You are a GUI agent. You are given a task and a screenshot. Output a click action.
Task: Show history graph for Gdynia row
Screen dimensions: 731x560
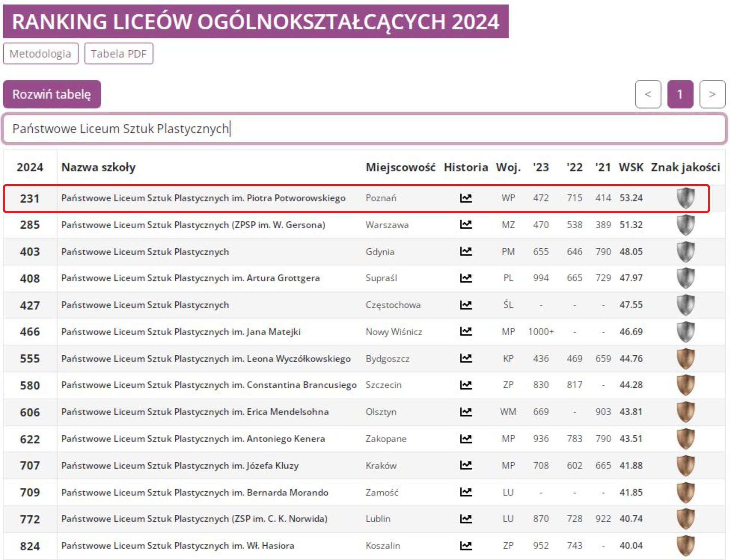466,251
